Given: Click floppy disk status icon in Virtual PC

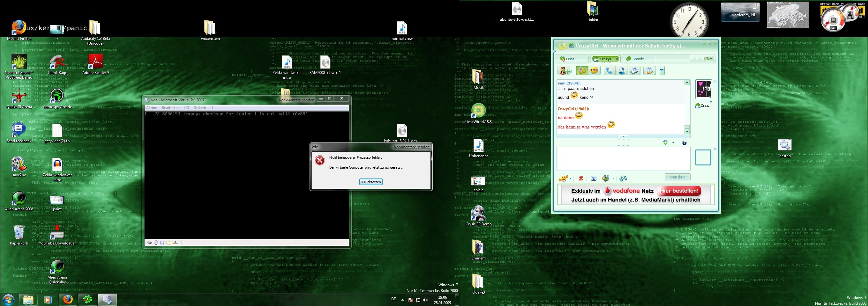Looking at the screenshot, I should click(x=162, y=243).
